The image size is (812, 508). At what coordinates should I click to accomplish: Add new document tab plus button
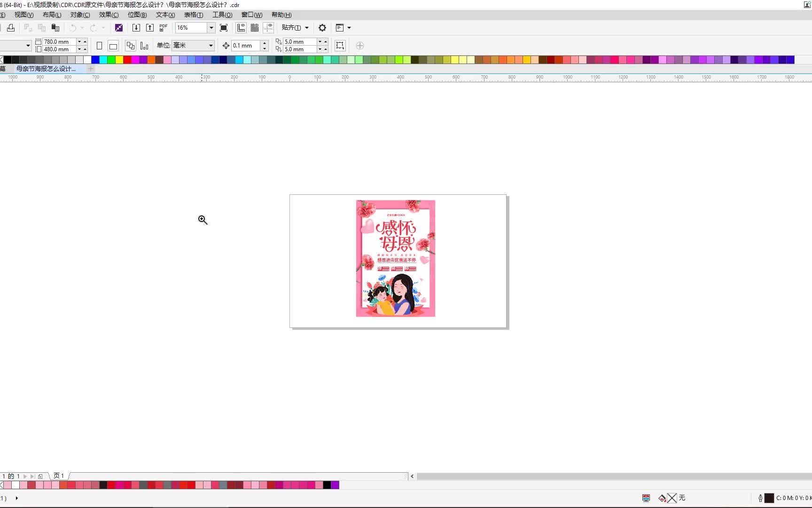(91, 69)
